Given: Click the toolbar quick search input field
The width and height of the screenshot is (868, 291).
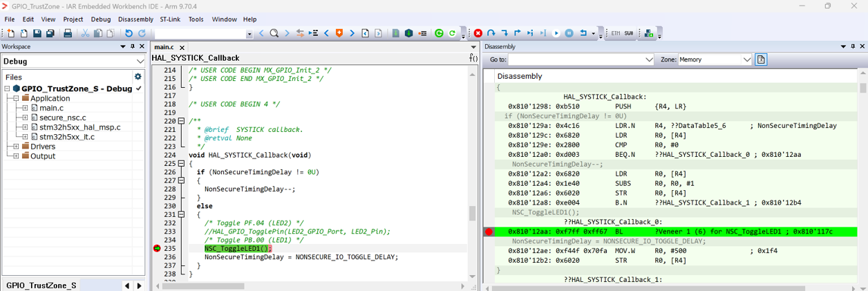Looking at the screenshot, I should point(200,33).
